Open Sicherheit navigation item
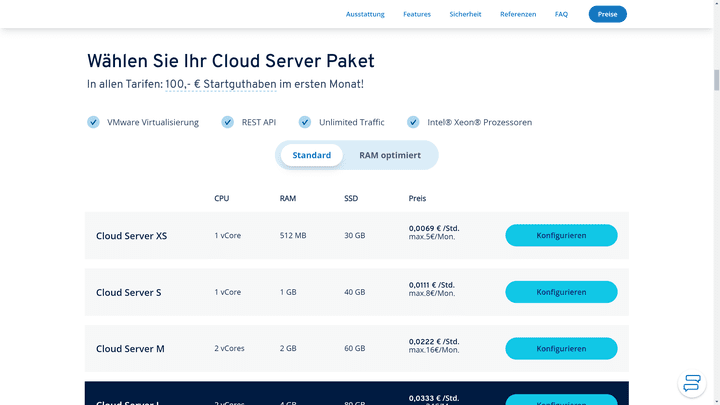 [465, 14]
